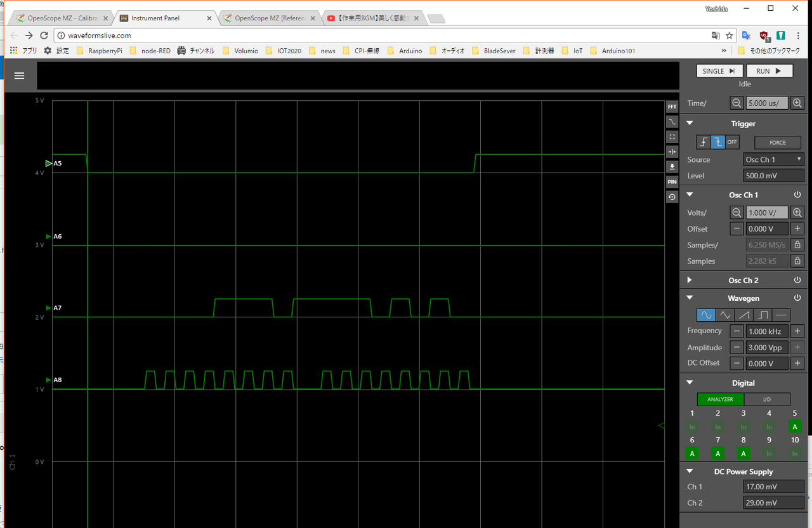Select sawtooth waveform in Wavegen
Viewport: 812px width, 528px height.
pyautogui.click(x=743, y=315)
